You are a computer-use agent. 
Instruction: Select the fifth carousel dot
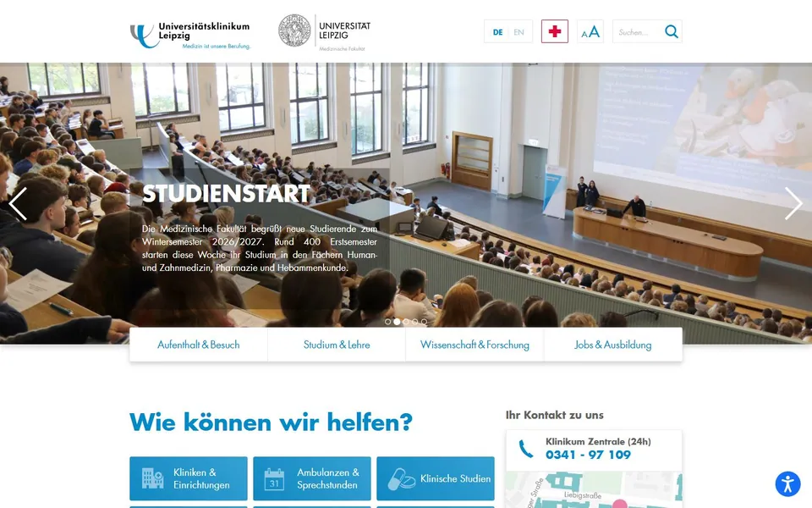point(424,322)
